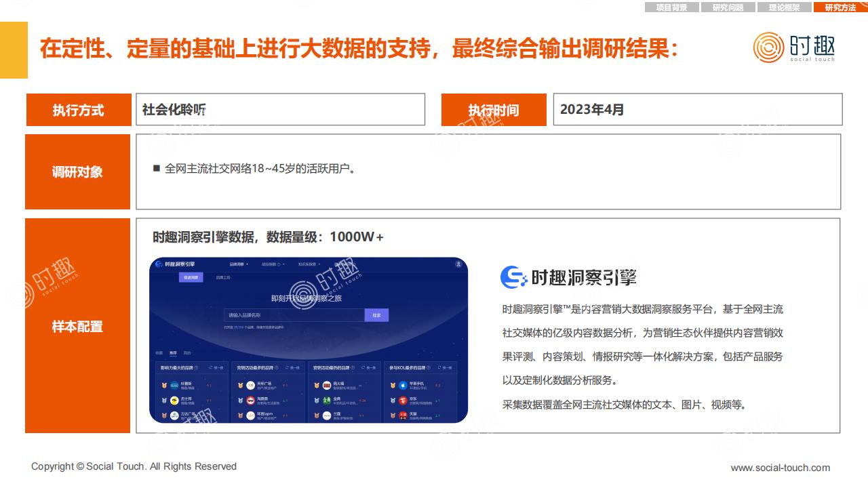Viewport: 868px width, 488px height.
Task: Click the 时趣洞察引擎 logo above the description
Action: click(568, 277)
